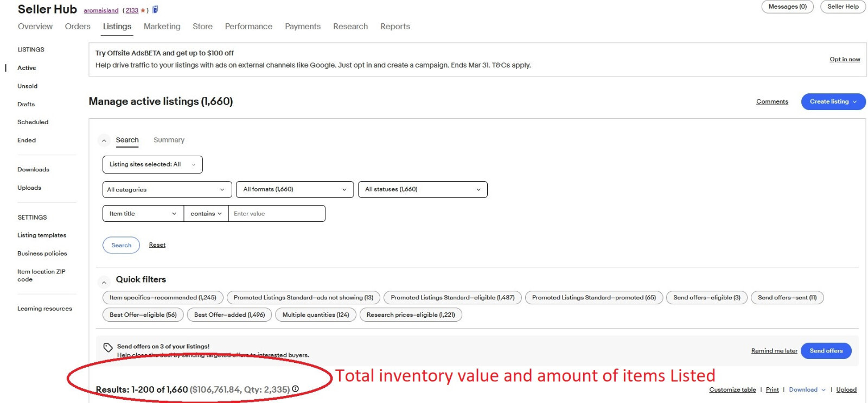
Task: Select Active in listings sidebar
Action: [x=27, y=68]
